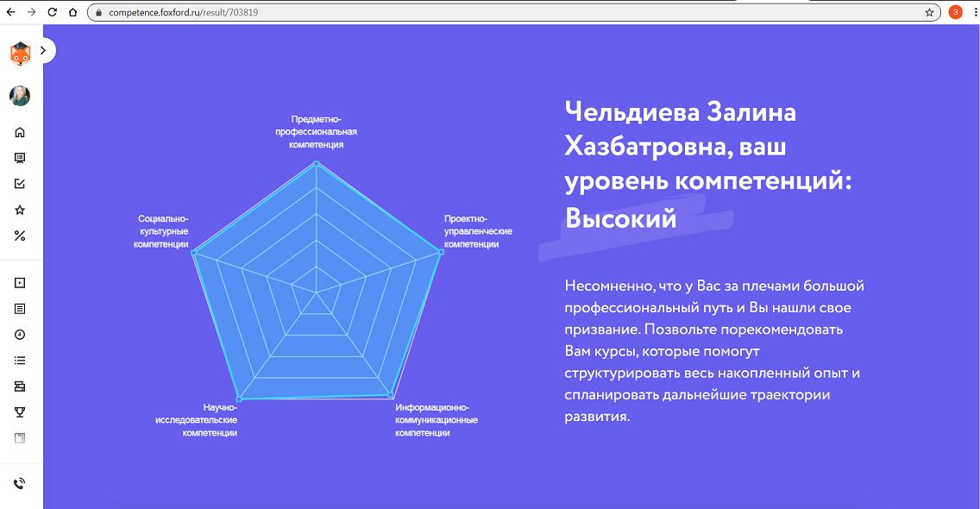Image resolution: width=980 pixels, height=509 pixels.
Task: Open the browser three-dot menu
Action: [973, 12]
